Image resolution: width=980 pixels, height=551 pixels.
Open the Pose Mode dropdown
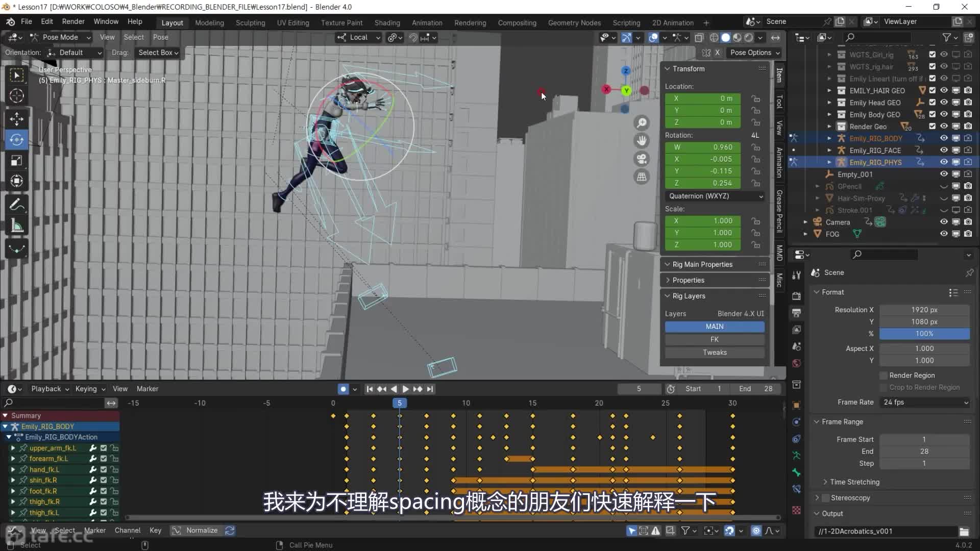[x=60, y=37]
